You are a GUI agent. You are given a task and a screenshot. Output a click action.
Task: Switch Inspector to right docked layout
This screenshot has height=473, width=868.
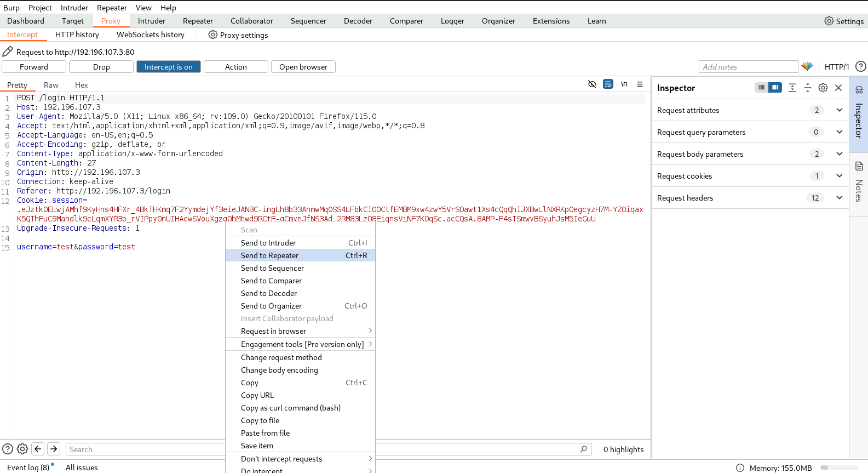pyautogui.click(x=775, y=88)
